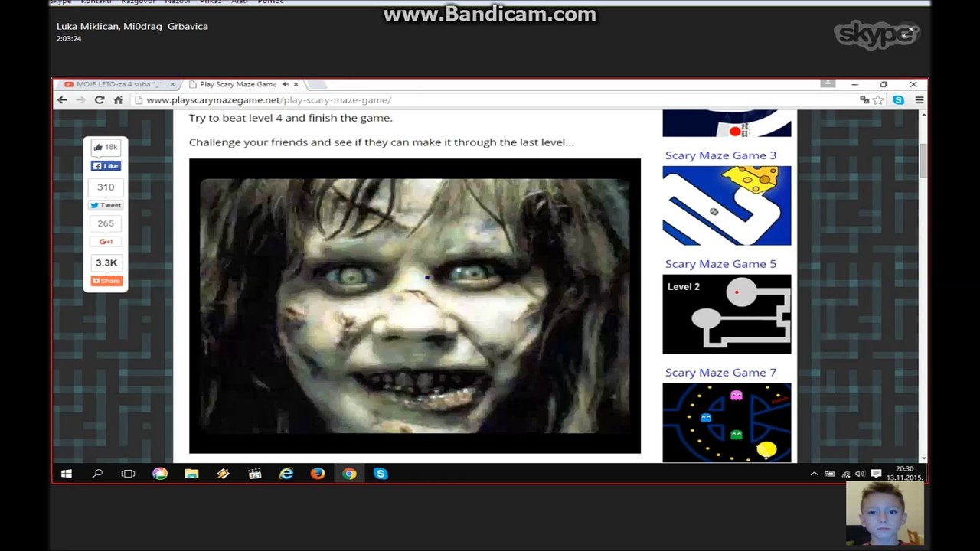Open Internet Explorer from the taskbar

[x=286, y=474]
